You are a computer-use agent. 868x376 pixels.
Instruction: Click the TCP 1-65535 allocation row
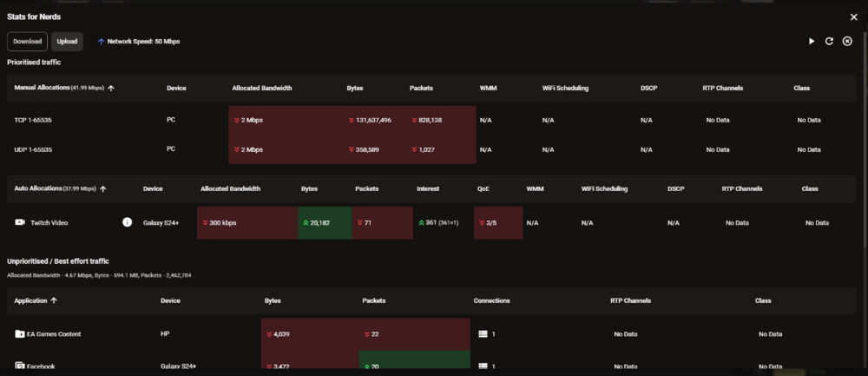point(39,120)
